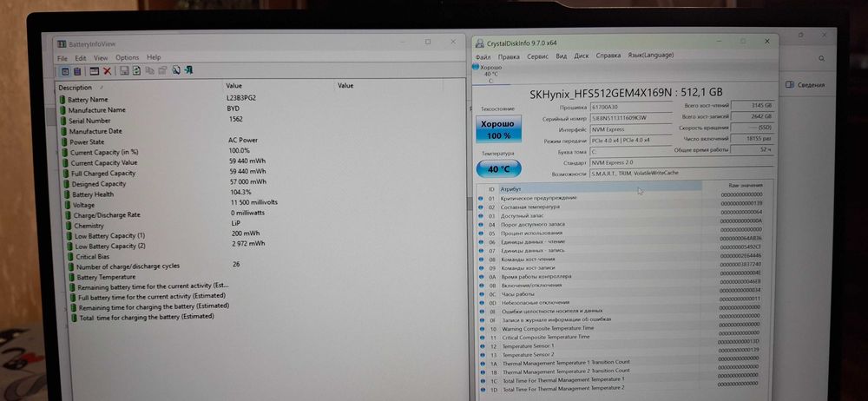This screenshot has height=401, width=868.
Task: Open the Сервис menu in CrystalDiskInfo
Action: pyautogui.click(x=537, y=56)
